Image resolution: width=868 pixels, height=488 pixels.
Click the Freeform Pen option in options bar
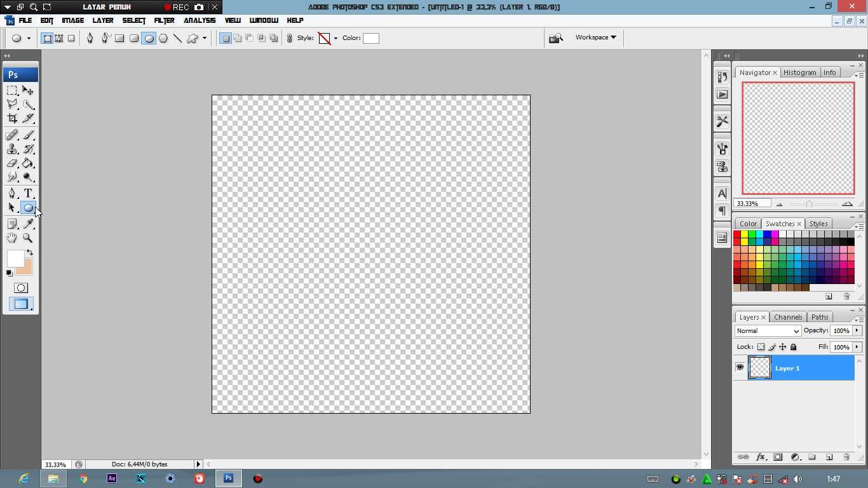tap(105, 38)
